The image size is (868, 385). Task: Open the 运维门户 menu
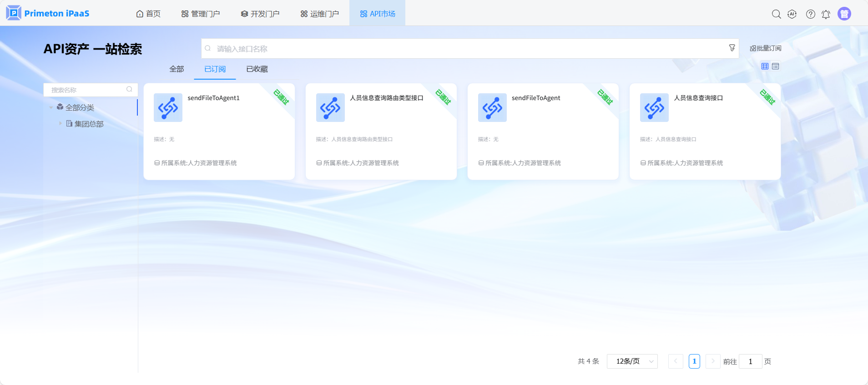coord(320,14)
